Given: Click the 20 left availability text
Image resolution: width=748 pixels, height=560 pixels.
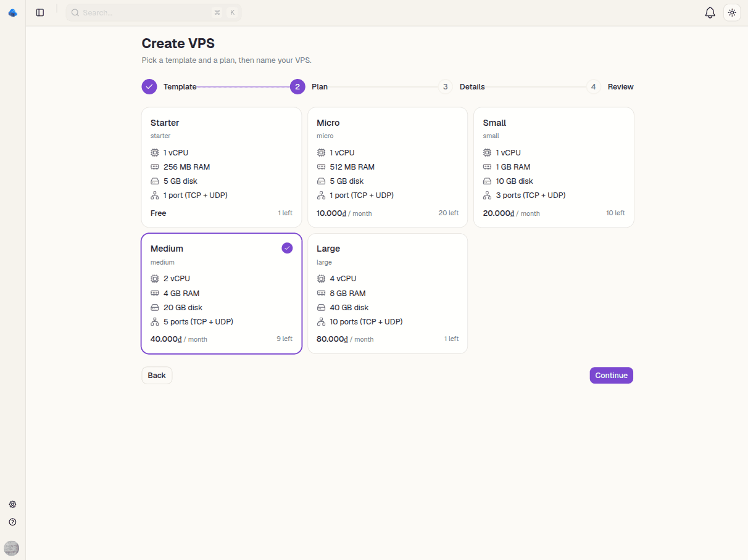Looking at the screenshot, I should point(449,213).
